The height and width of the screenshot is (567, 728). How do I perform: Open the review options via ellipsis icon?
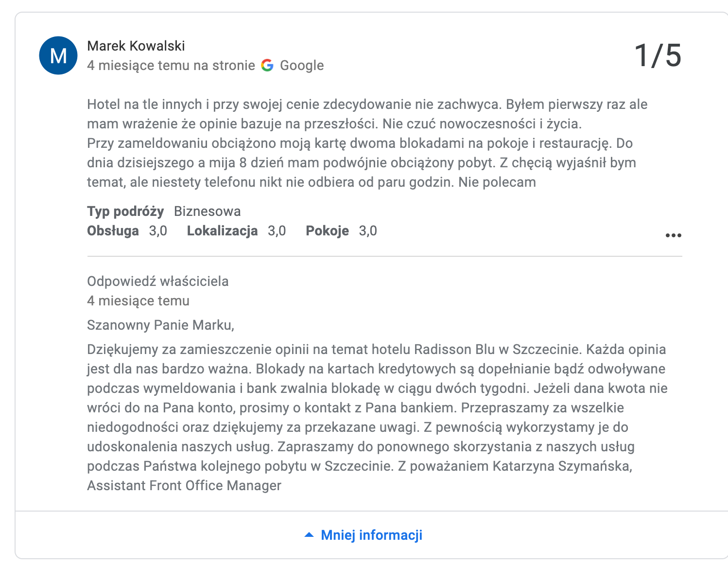tap(673, 235)
